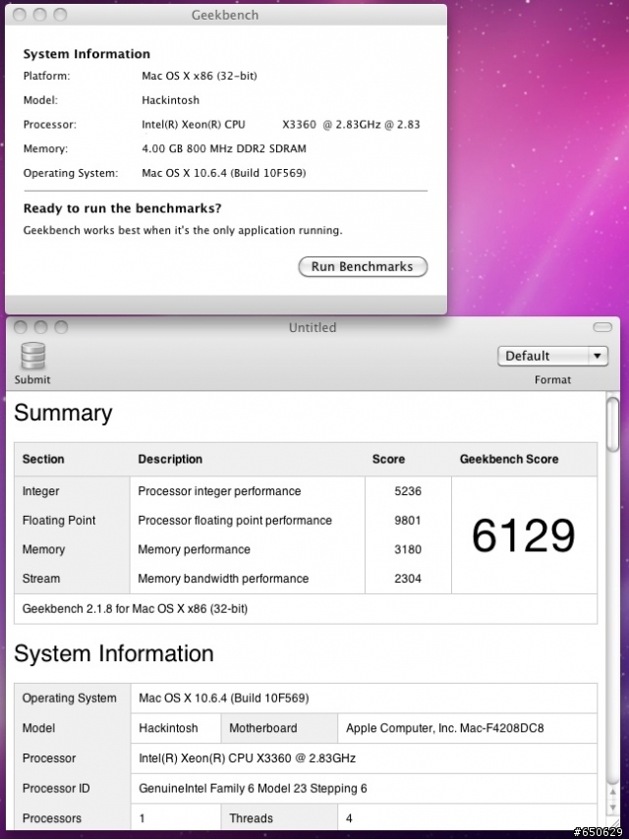
Task: Click the Stream section label
Action: tap(41, 579)
